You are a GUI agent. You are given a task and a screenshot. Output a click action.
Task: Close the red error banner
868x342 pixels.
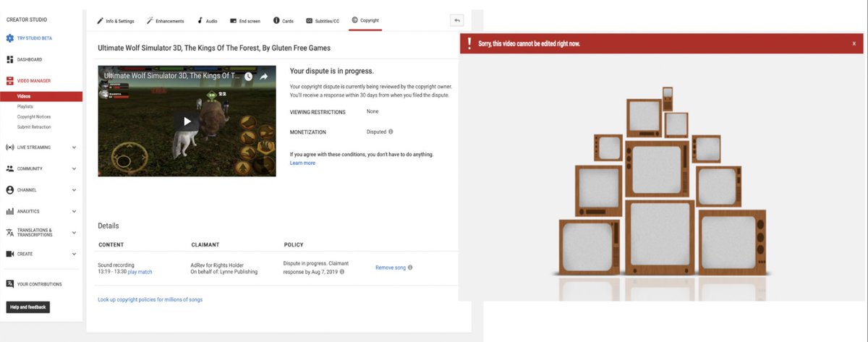tap(854, 43)
